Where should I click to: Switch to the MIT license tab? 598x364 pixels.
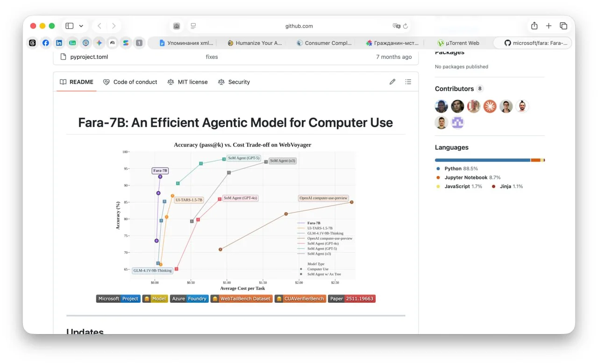pos(187,82)
